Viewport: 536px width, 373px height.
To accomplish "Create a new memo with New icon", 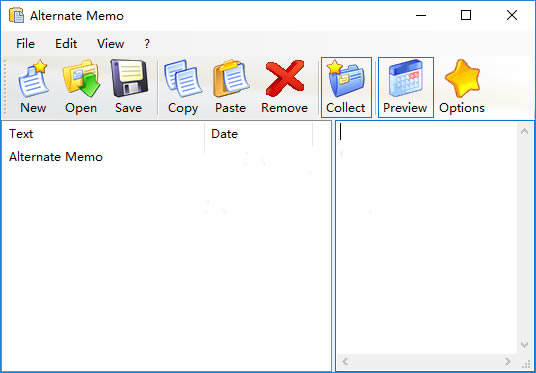I will (33, 88).
